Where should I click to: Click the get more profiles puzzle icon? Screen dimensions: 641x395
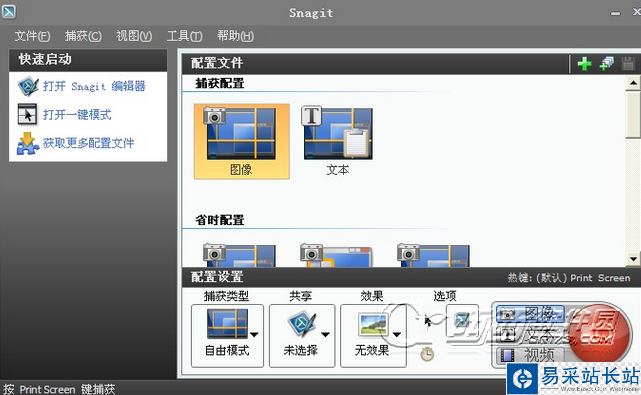pos(28,144)
